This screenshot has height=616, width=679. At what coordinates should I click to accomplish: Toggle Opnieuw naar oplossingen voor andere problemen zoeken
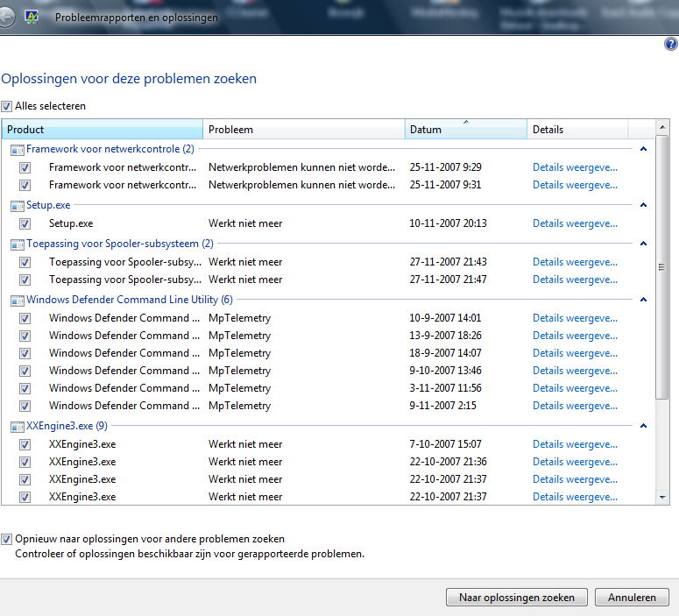[6, 539]
